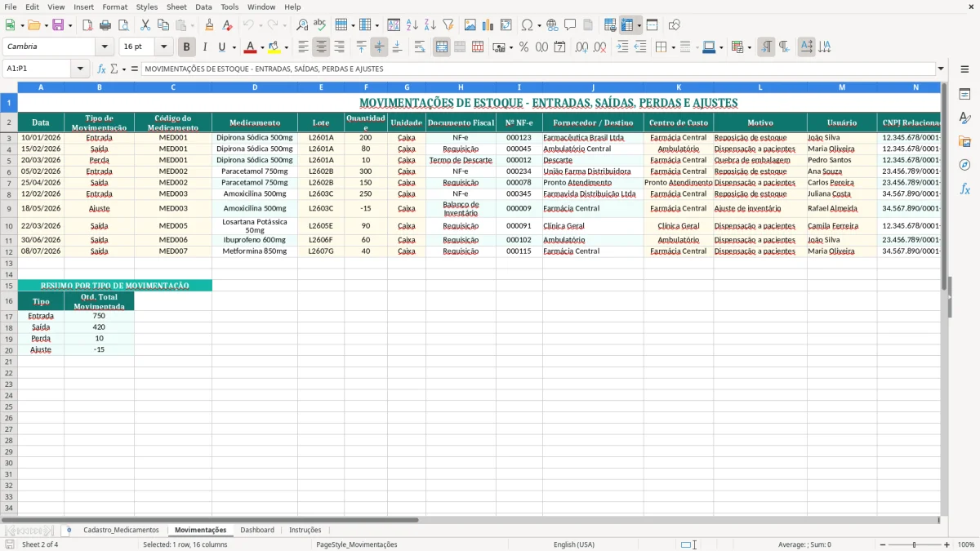Toggle Wrap Text
Screen dimensions: 980x551
[x=420, y=47]
